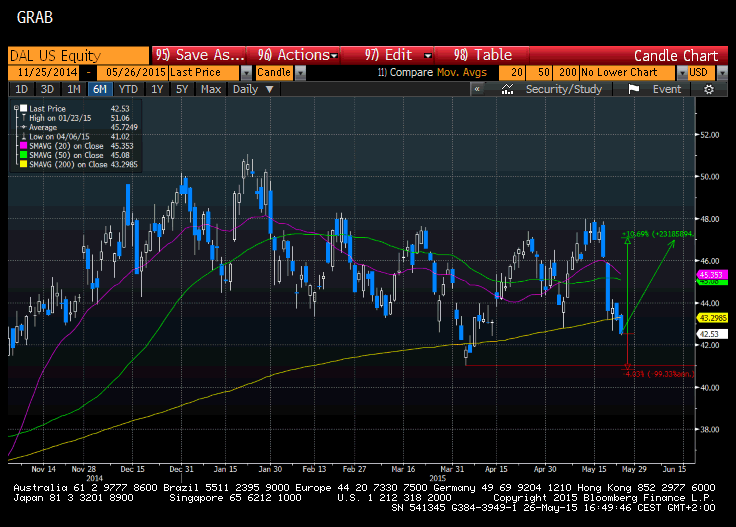Screen dimensions: 736x527
Task: Collapse toolbar with double-chevron icon
Action: coord(477,89)
